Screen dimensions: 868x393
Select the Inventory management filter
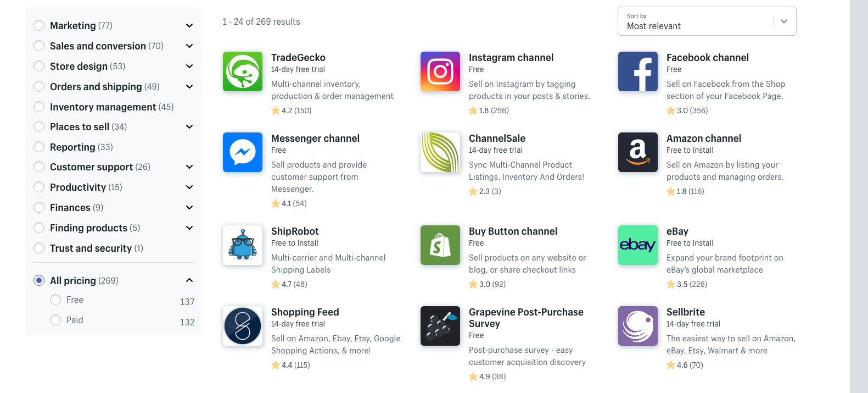click(x=39, y=107)
